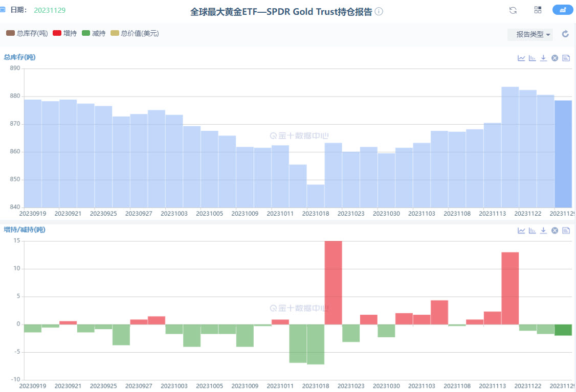Click close icon in 增持/减持 chart toolbar

(x=555, y=230)
